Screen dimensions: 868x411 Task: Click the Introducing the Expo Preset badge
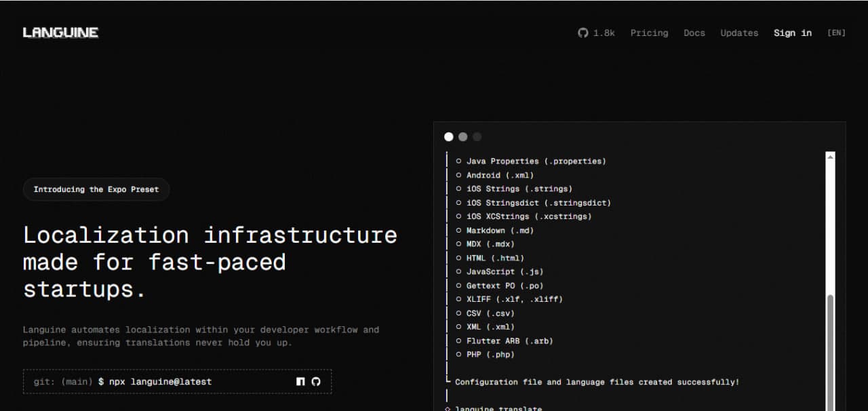pyautogui.click(x=96, y=189)
